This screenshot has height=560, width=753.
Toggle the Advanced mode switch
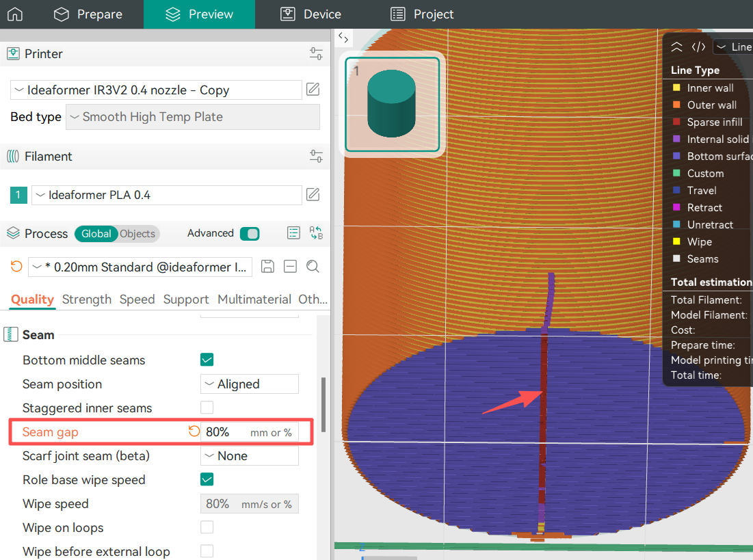pyautogui.click(x=250, y=234)
